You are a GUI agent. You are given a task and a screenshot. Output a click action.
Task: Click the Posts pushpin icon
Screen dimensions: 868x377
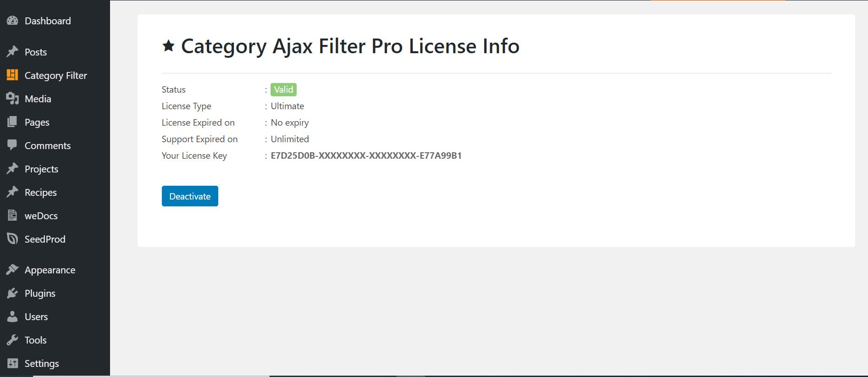[x=12, y=52]
